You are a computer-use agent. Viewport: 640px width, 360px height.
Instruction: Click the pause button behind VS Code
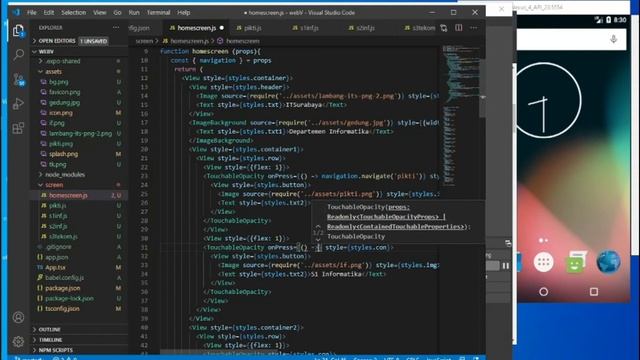[x=506, y=266]
